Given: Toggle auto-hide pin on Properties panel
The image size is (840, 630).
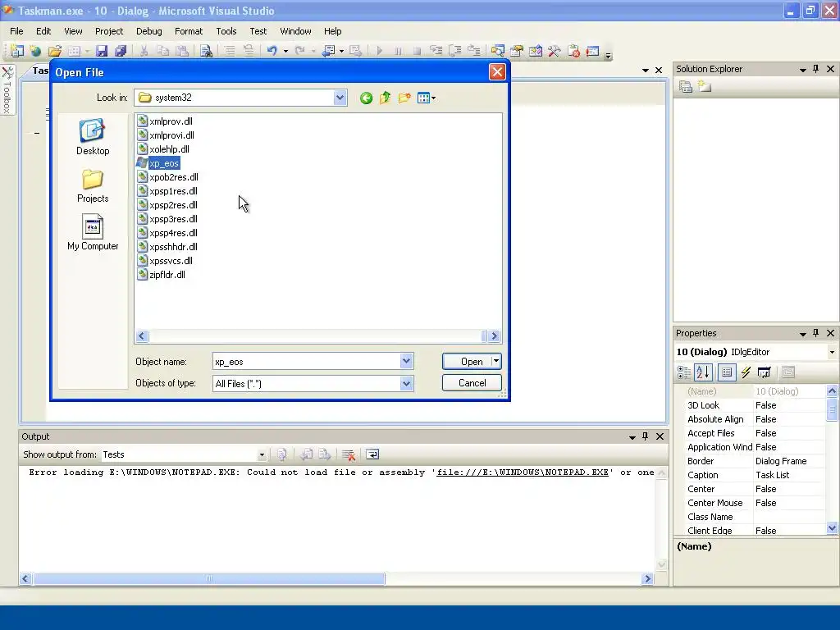Looking at the screenshot, I should 816,333.
